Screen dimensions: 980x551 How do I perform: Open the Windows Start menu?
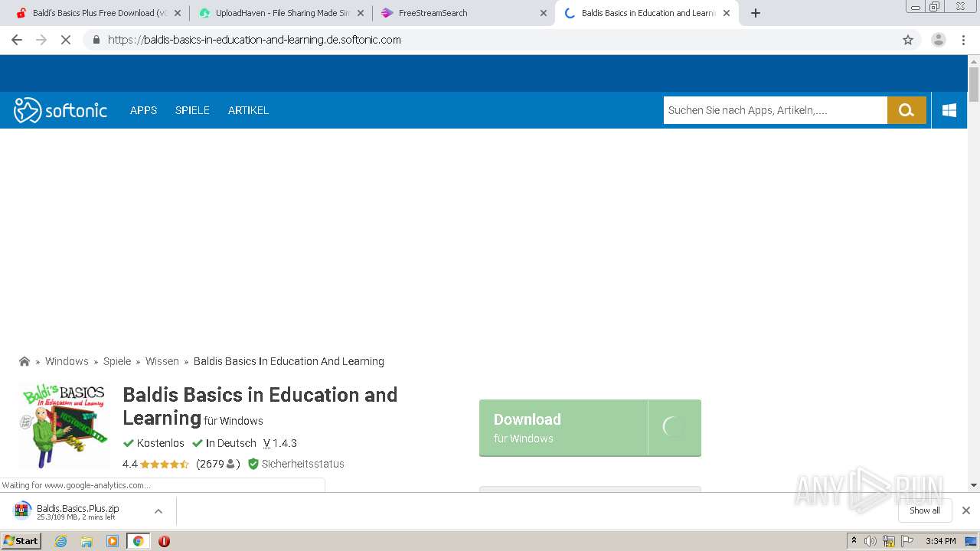pyautogui.click(x=21, y=541)
